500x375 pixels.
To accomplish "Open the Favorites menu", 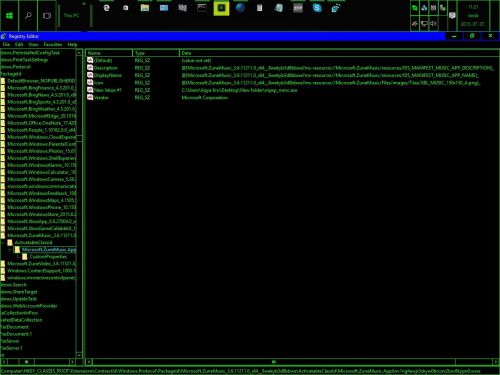I will 53,44.
